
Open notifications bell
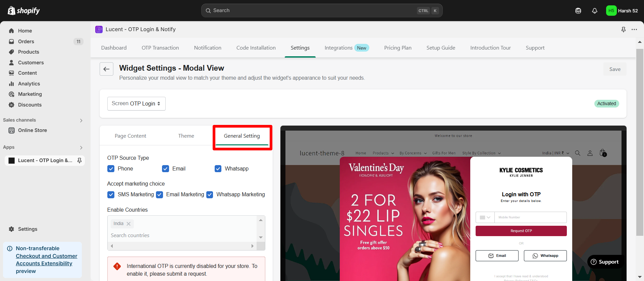point(595,11)
